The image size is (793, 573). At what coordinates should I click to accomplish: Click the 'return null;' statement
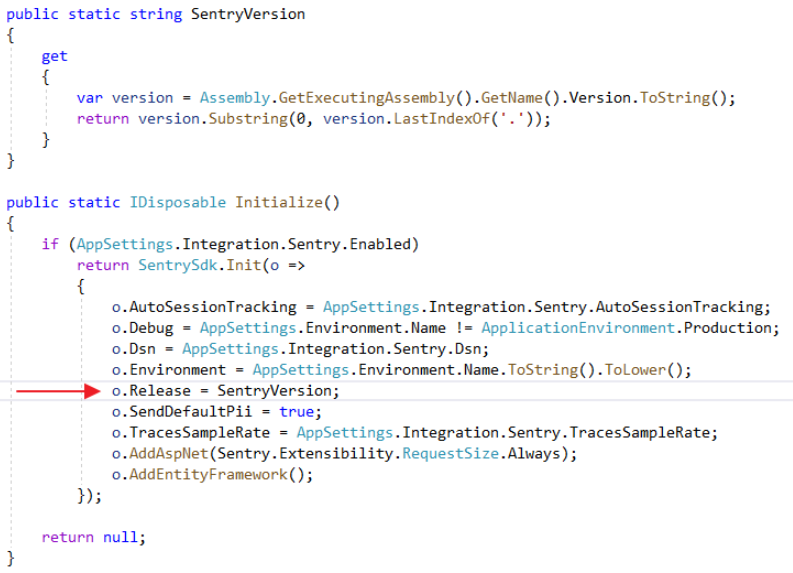click(x=94, y=537)
